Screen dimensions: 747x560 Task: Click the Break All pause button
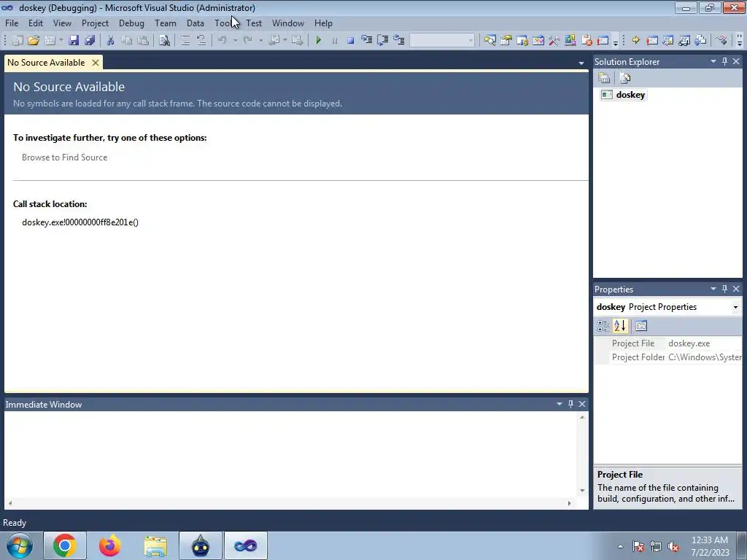coord(334,41)
